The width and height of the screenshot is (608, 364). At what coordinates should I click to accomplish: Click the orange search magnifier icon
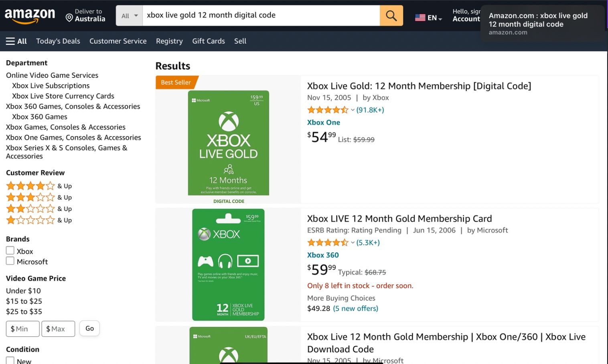(x=391, y=15)
